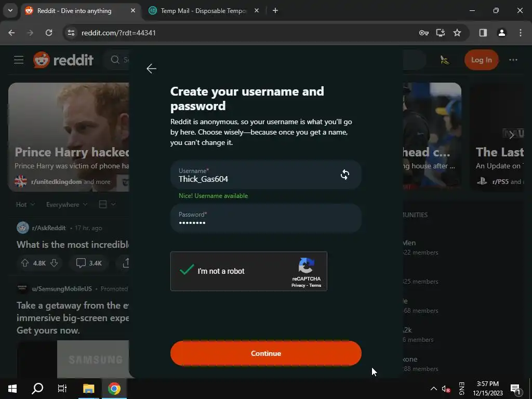This screenshot has height=399, width=532.
Task: Click the reCAPTCHA logo icon
Action: tap(307, 265)
